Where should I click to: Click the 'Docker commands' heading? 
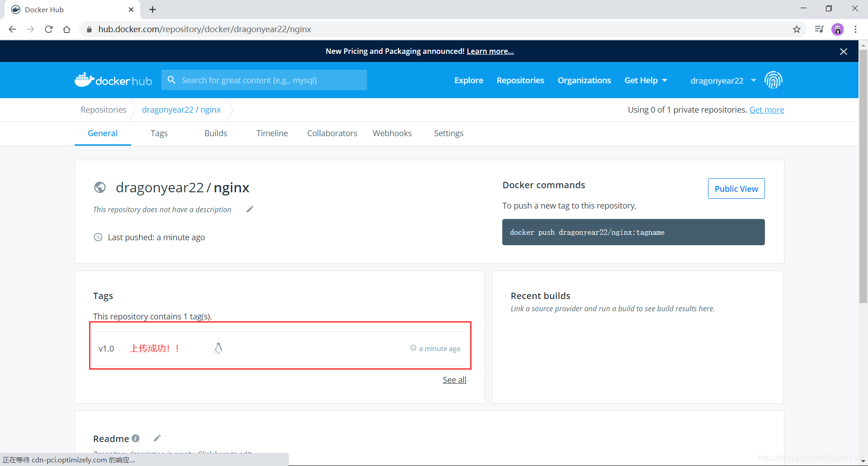click(543, 185)
